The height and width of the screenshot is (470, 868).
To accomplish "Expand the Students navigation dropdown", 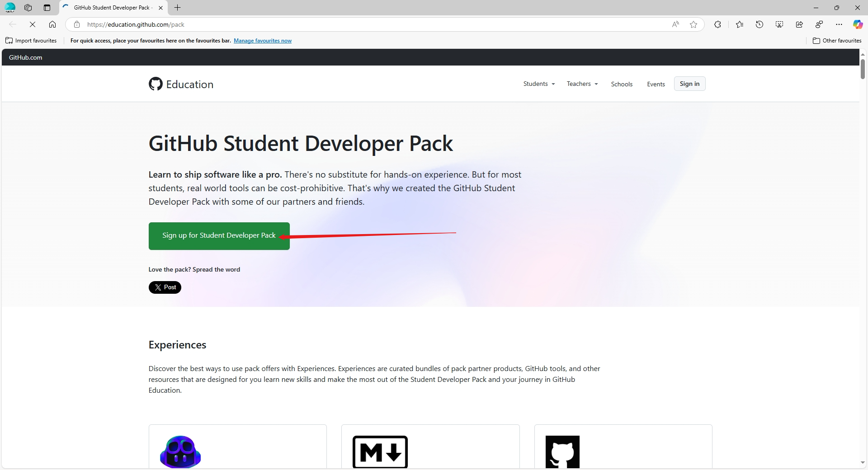I will pos(538,84).
